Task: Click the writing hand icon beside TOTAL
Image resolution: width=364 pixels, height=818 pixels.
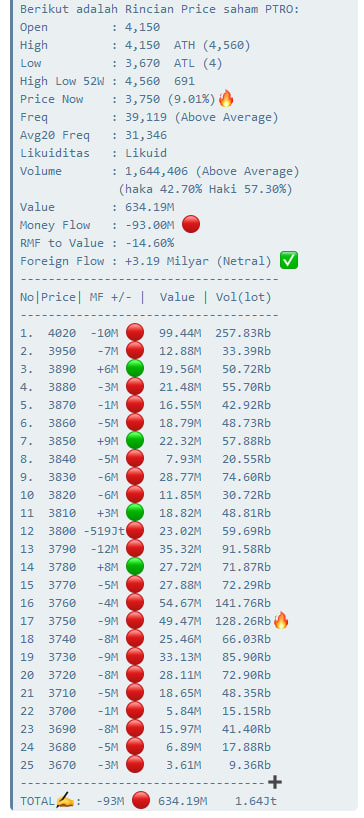Action: [x=65, y=800]
